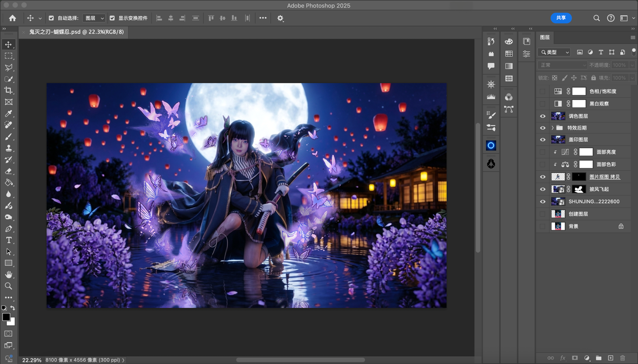Viewport: 638px width, 364px height.
Task: Hide the 调色图层 layer
Action: [543, 116]
